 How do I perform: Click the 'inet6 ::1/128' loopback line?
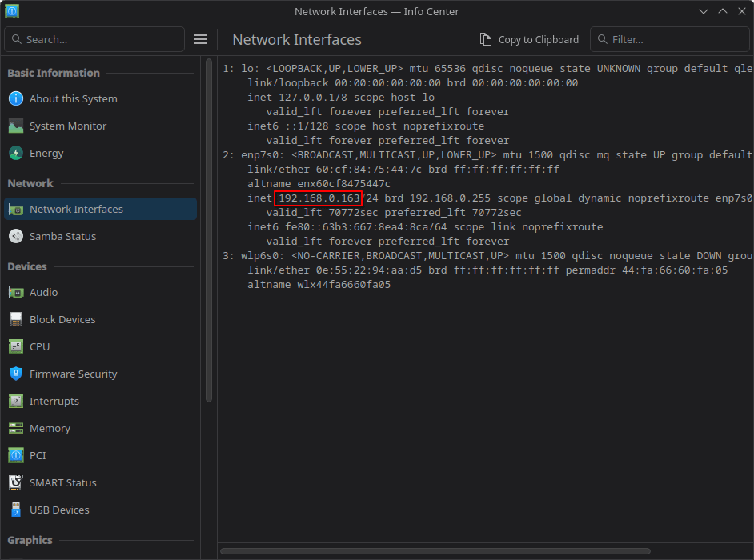click(x=366, y=126)
